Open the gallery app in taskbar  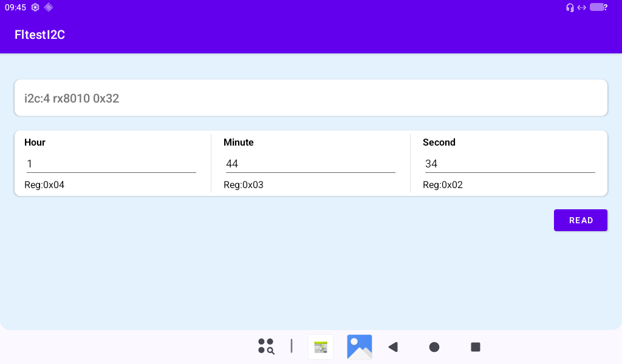pos(360,347)
